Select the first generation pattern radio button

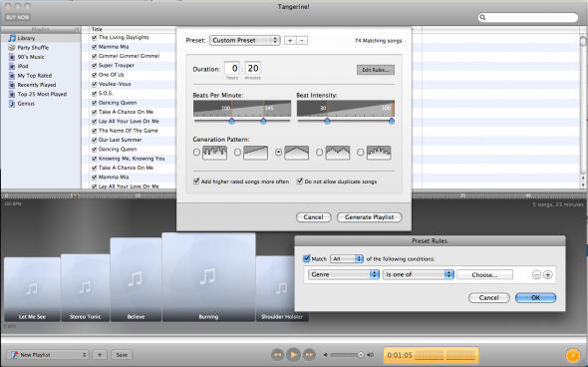[x=196, y=153]
